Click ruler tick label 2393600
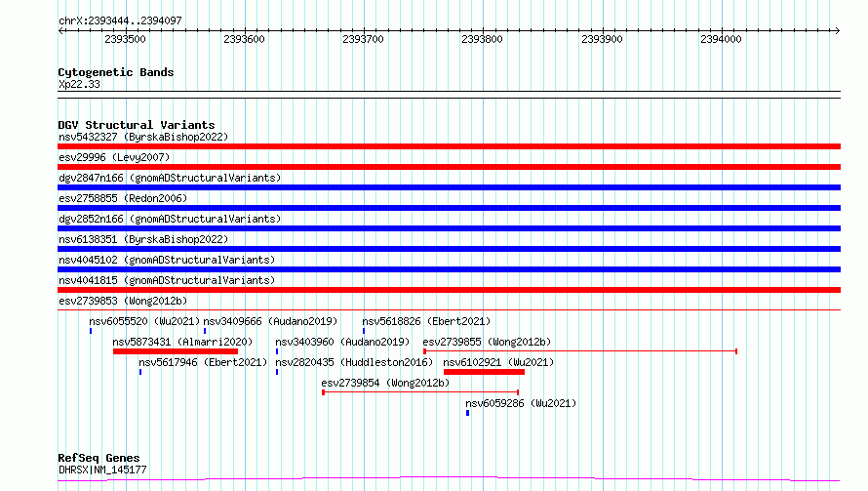This screenshot has height=491, width=868. tap(244, 39)
